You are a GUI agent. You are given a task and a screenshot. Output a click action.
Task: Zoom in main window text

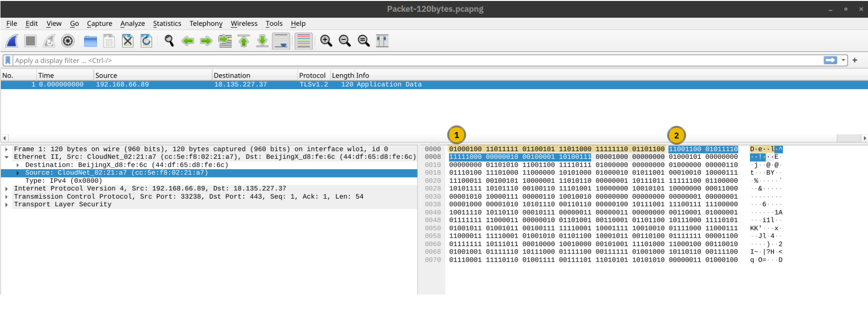[x=326, y=41]
